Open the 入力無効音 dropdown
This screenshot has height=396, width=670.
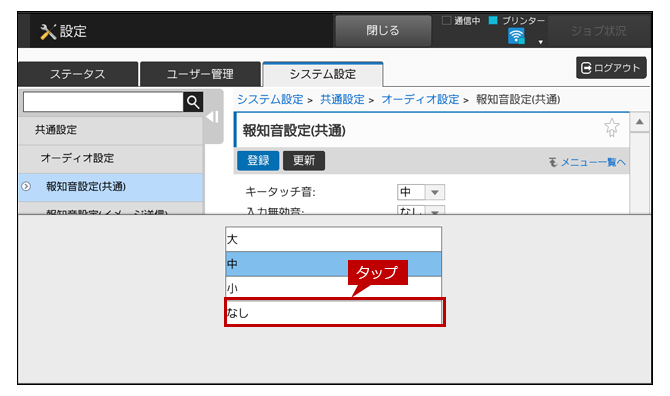pyautogui.click(x=421, y=210)
